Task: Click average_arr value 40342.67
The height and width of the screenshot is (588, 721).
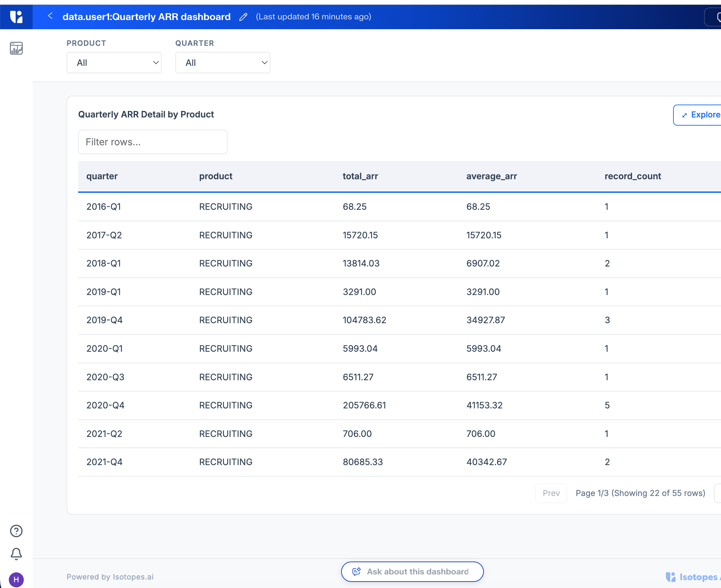Action: pos(487,462)
